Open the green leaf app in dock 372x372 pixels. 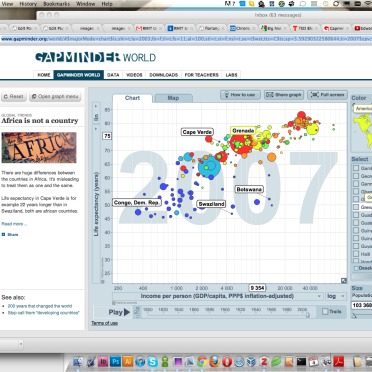tap(276, 362)
